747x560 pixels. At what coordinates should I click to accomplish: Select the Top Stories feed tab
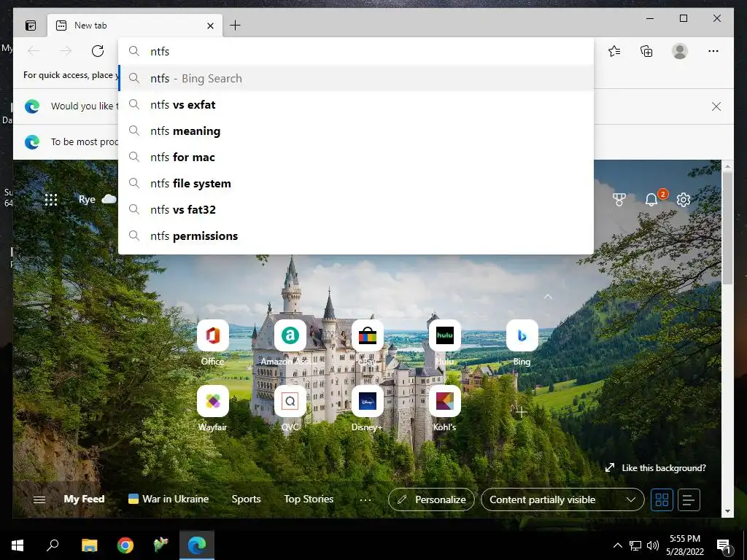pos(309,499)
